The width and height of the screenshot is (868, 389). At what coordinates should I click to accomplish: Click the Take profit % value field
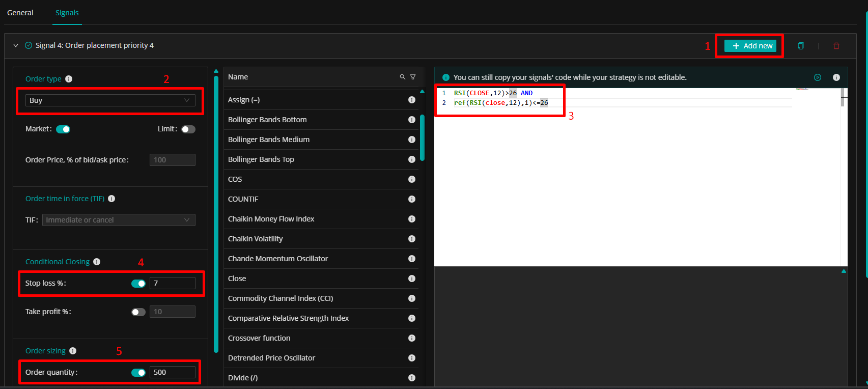click(x=173, y=312)
